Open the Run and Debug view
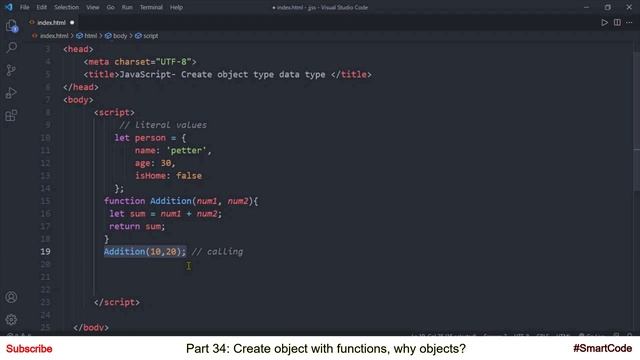 11,93
